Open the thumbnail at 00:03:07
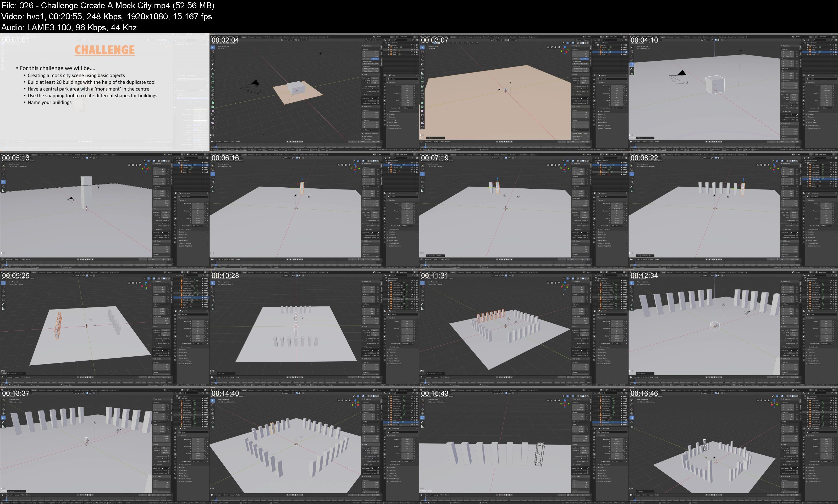This screenshot has width=838, height=504. [x=524, y=92]
